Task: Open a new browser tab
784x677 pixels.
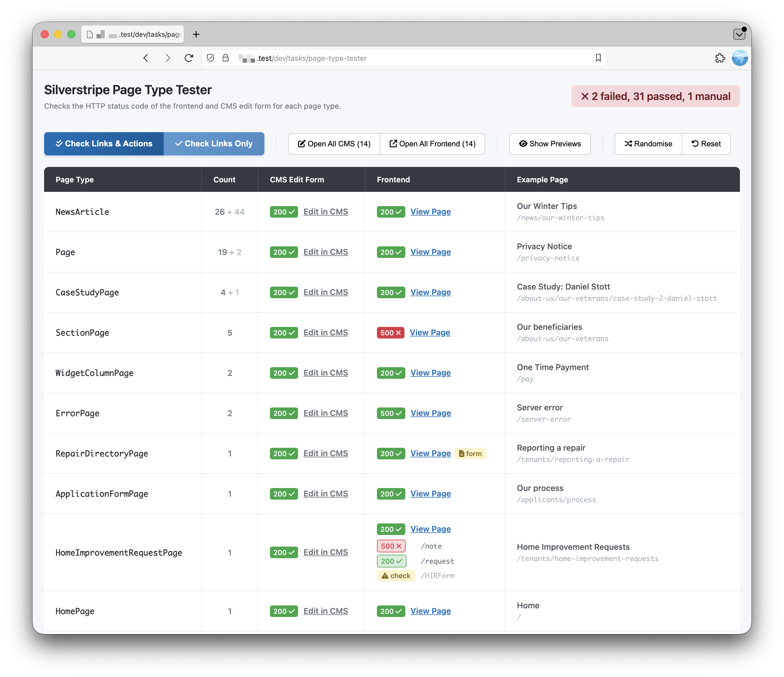Action: (196, 34)
